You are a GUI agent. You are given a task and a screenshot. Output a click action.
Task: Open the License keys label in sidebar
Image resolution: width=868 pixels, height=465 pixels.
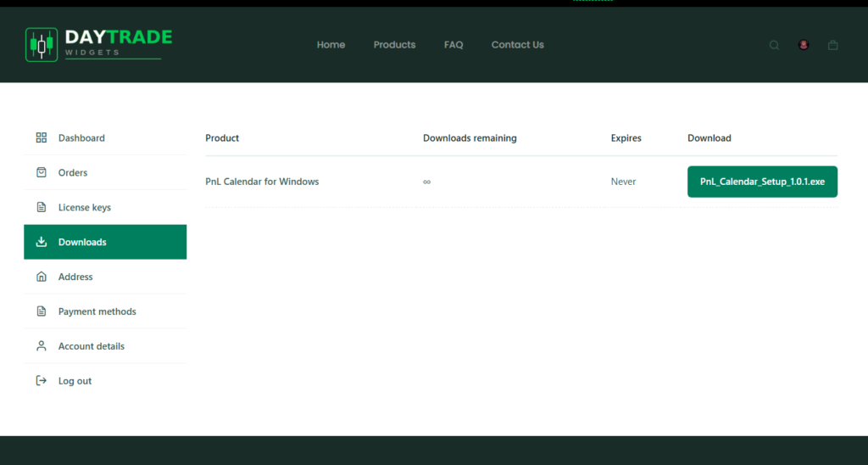(x=85, y=207)
